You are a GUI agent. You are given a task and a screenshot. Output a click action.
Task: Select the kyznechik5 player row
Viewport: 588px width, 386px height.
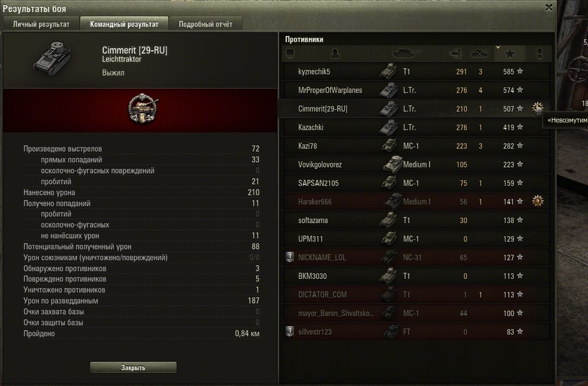coord(416,72)
